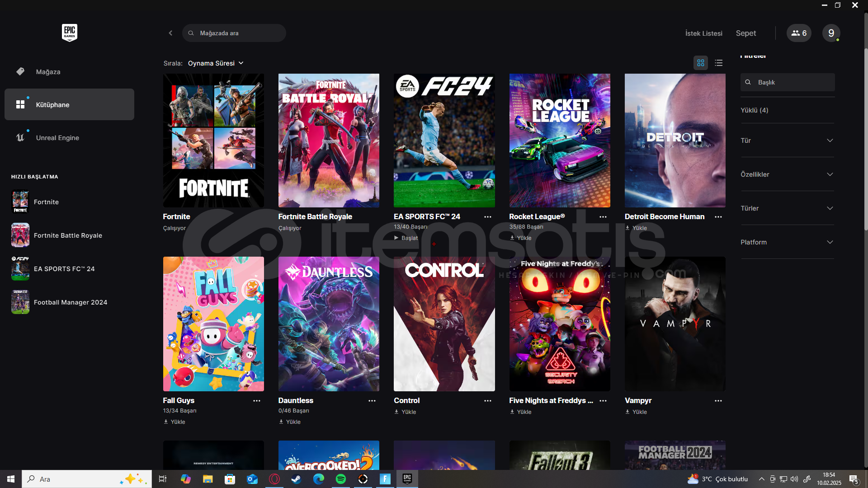Expand the Türler filter
Screen dimensions: 868x488
(787, 208)
